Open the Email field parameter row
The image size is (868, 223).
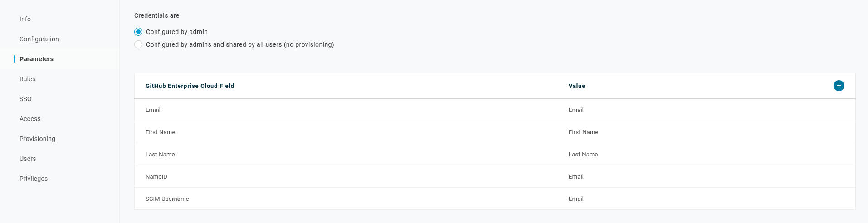[x=153, y=110]
